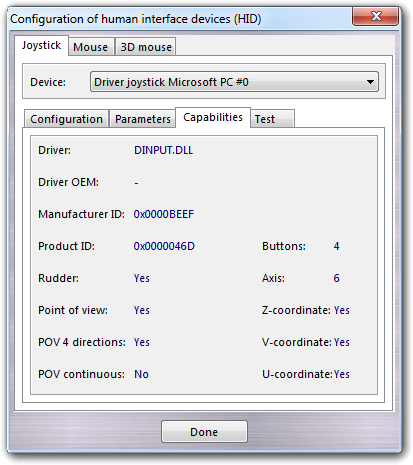Viewport: 413px width, 465px height.
Task: Click the Manufacturer ID value 0x0000BEEF
Action: (x=164, y=214)
